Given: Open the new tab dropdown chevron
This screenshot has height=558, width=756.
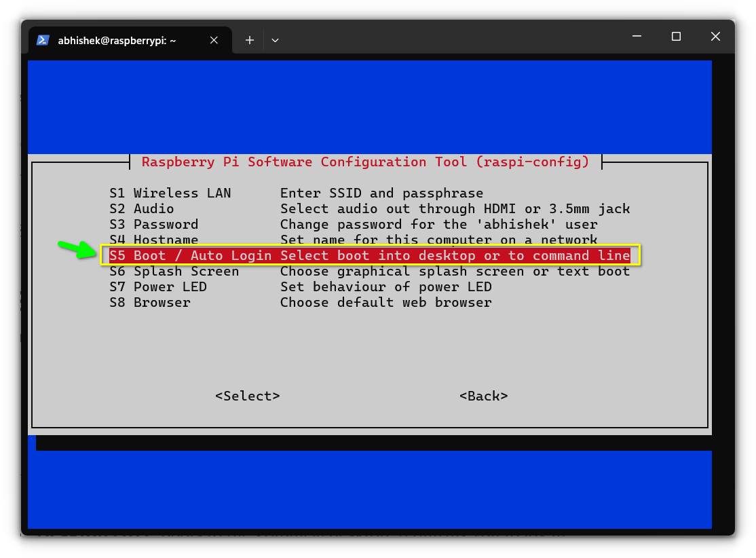Looking at the screenshot, I should click(x=275, y=40).
